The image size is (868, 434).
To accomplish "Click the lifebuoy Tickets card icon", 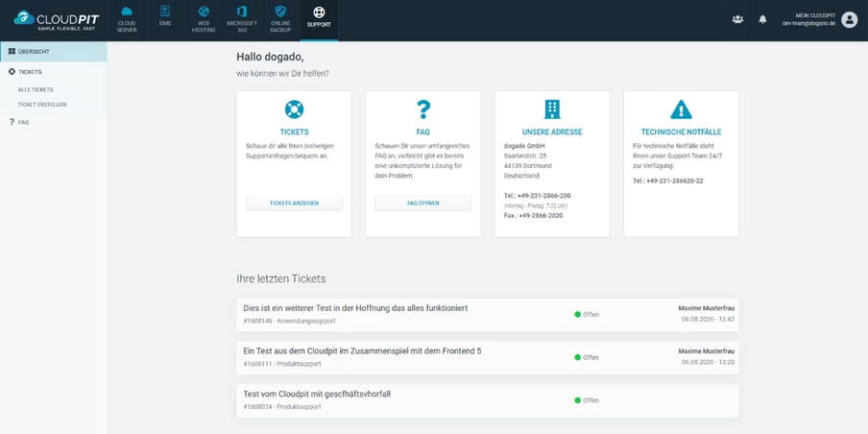I will tap(294, 109).
